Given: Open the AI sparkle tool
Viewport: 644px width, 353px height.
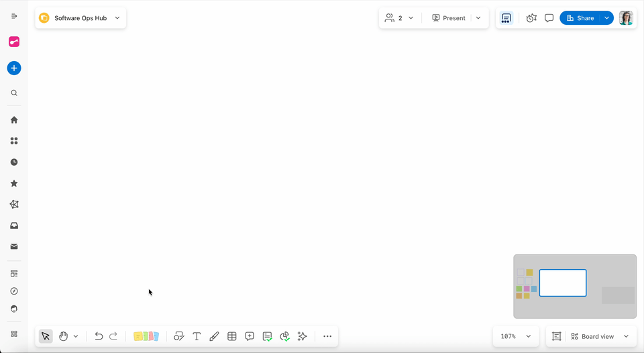Looking at the screenshot, I should tap(303, 336).
